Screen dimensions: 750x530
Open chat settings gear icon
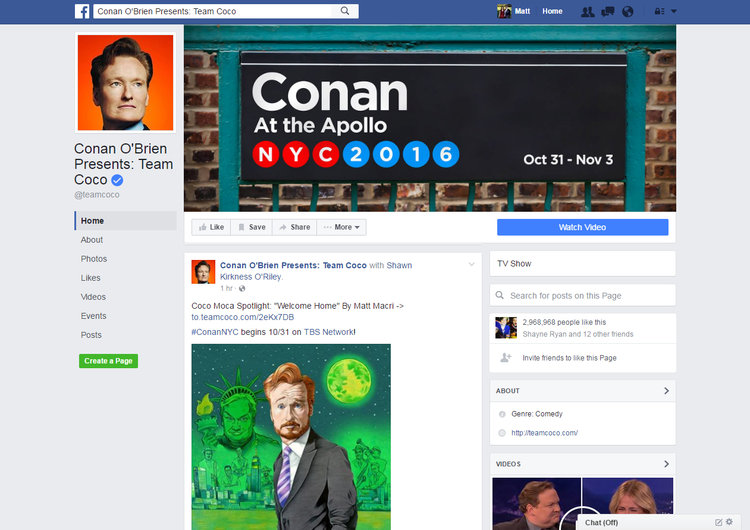[729, 522]
